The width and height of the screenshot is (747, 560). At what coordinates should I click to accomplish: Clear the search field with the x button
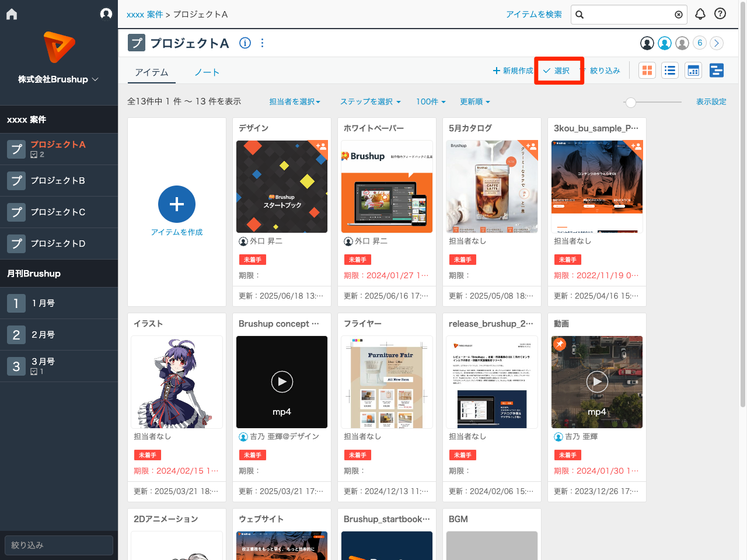pyautogui.click(x=679, y=15)
